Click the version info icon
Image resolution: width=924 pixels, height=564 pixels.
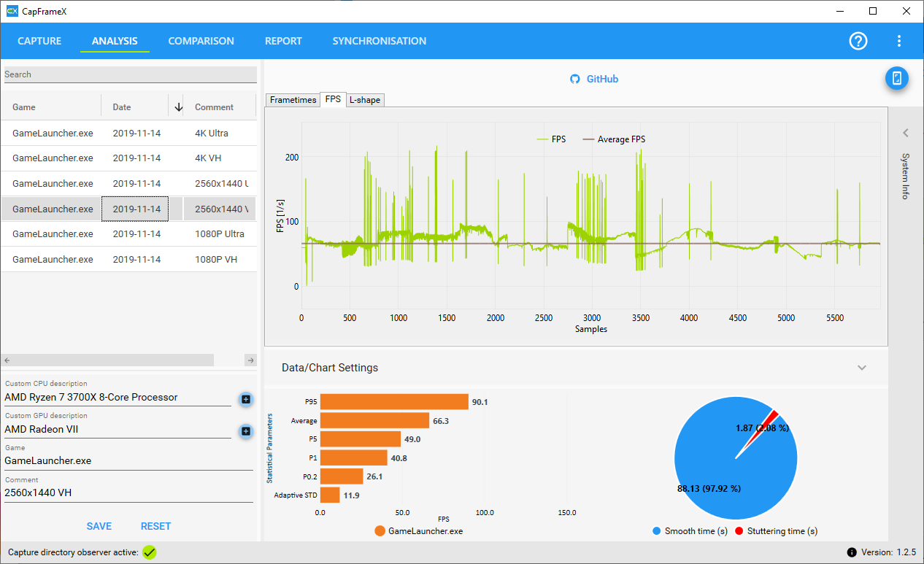click(852, 552)
